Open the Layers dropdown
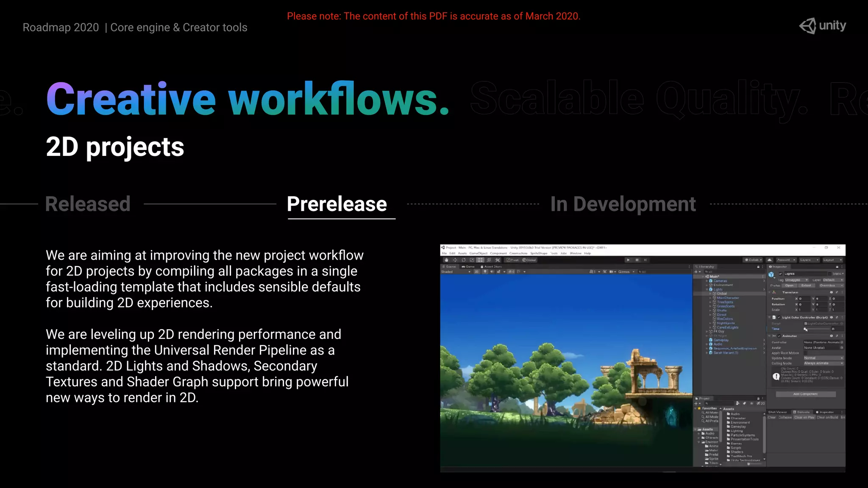868x488 pixels. [x=809, y=260]
